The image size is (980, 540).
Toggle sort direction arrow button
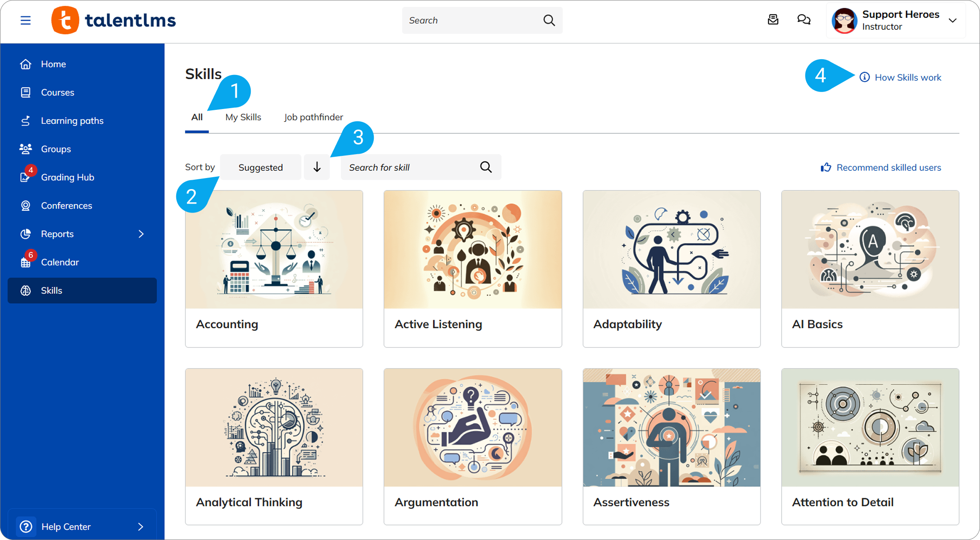point(317,167)
